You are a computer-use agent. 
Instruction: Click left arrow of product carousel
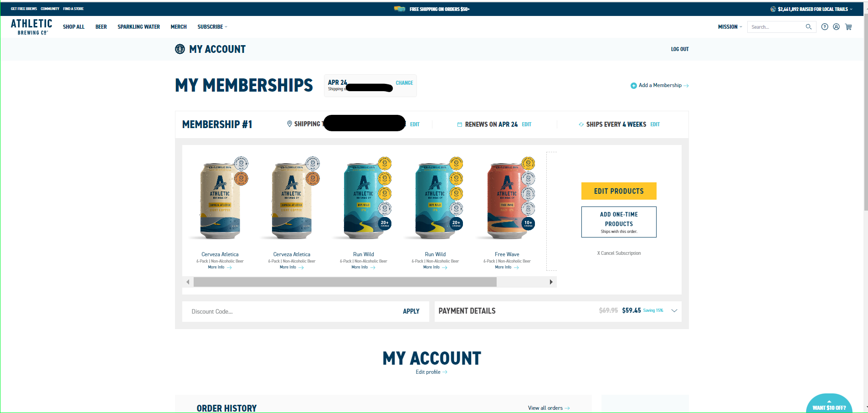(x=188, y=282)
